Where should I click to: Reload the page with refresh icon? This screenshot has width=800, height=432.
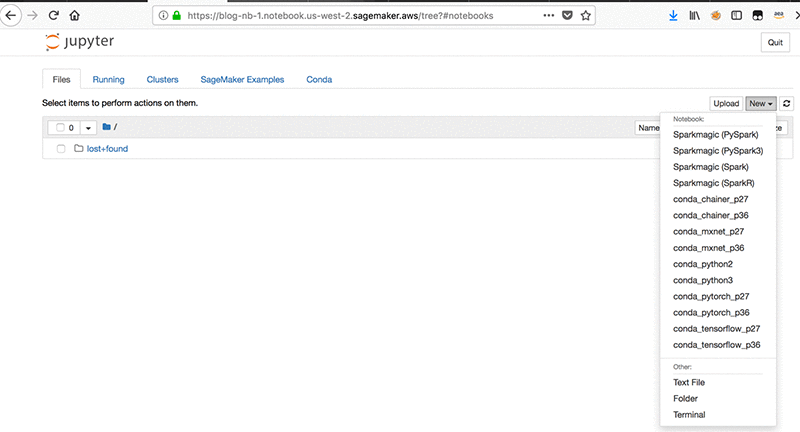(x=54, y=15)
